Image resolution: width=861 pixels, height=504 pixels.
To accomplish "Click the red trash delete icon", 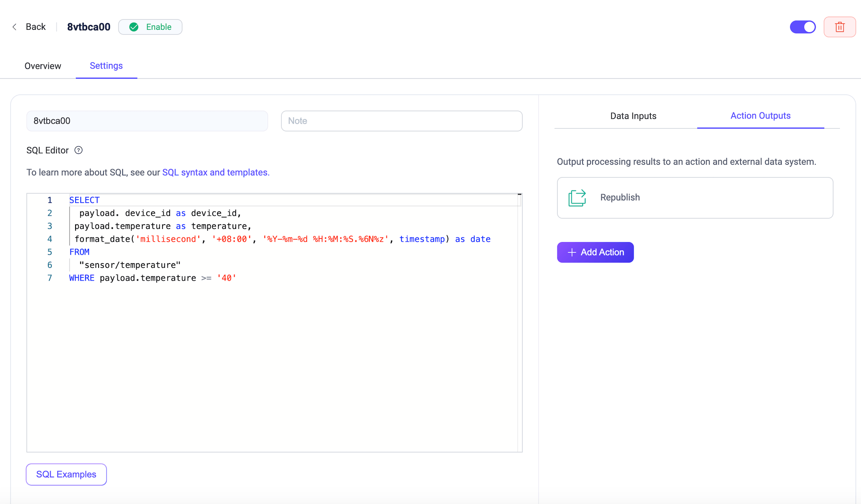I will (840, 27).
